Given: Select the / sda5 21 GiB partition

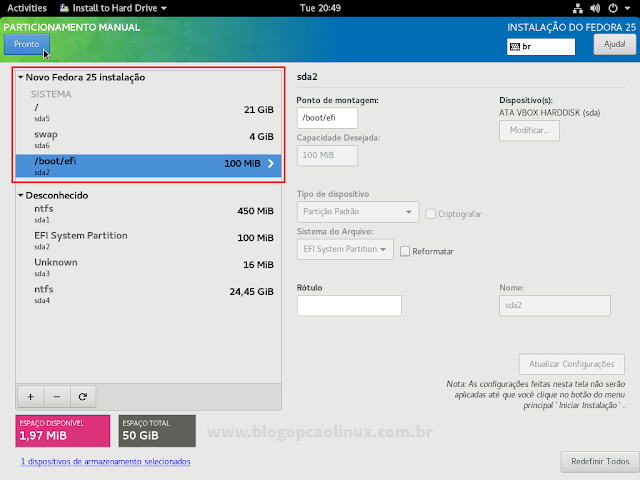Looking at the screenshot, I should pyautogui.click(x=149, y=113).
